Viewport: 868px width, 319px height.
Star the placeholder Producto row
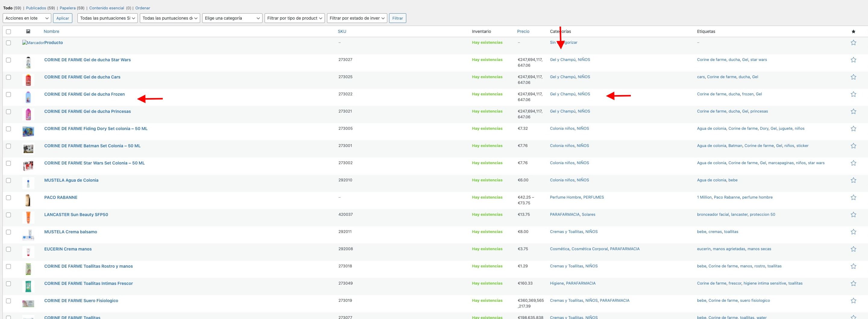pyautogui.click(x=853, y=43)
